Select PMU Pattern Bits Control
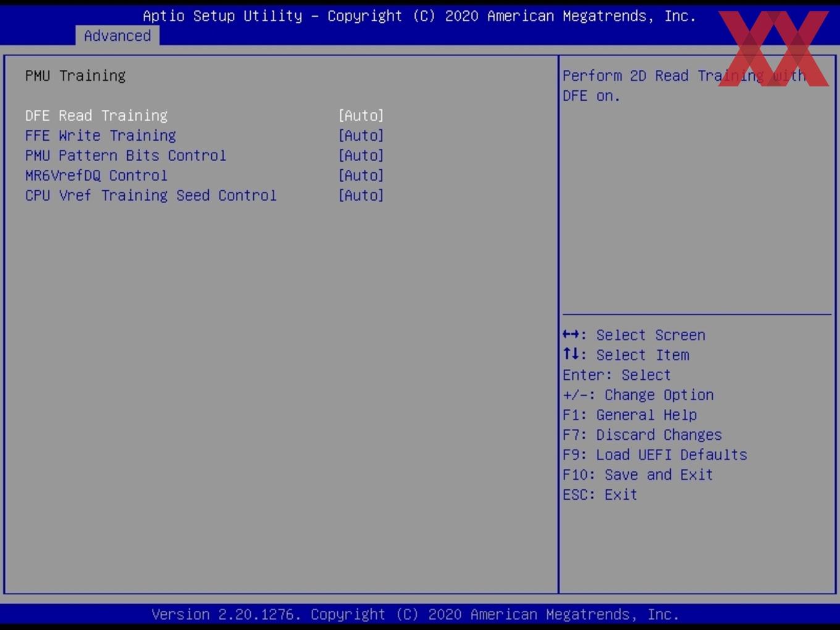 (x=126, y=155)
